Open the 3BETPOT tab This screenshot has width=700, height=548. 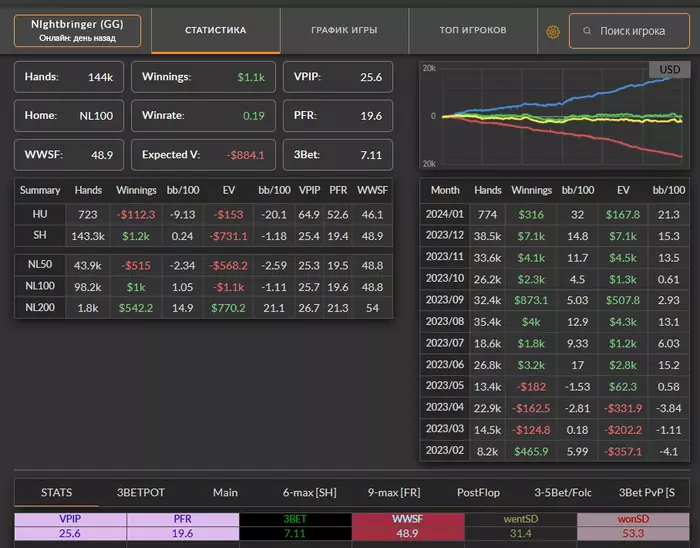141,492
